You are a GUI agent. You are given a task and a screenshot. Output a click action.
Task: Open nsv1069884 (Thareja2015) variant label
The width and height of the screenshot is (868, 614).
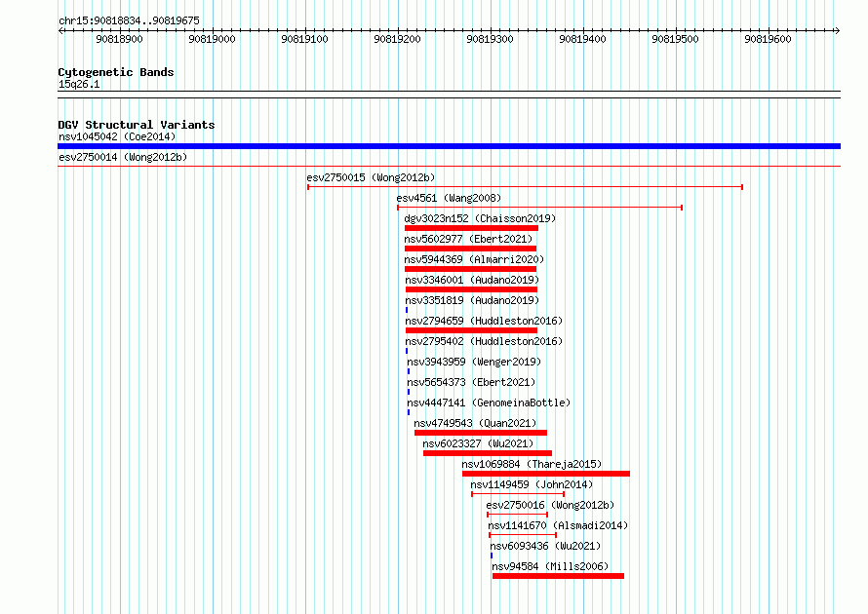[532, 464]
